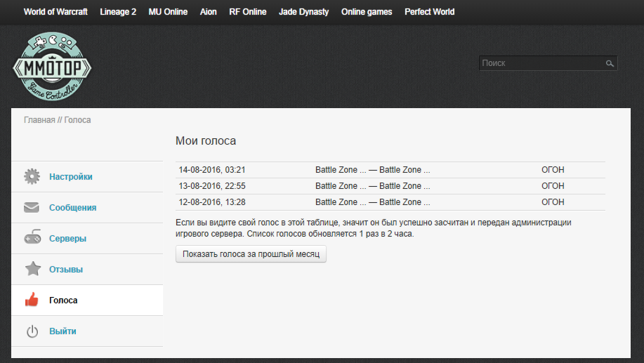Viewport: 644px width, 363px height.
Task: Click the envelope icon beside Сообщения
Action: (x=32, y=208)
